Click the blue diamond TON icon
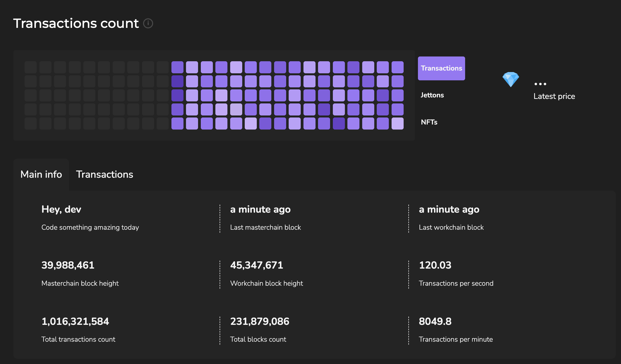 511,79
